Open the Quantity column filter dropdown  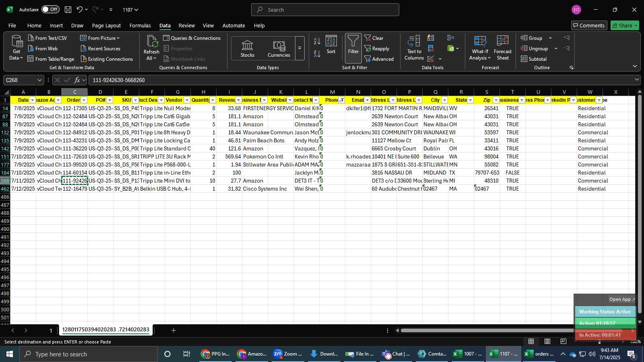point(213,100)
